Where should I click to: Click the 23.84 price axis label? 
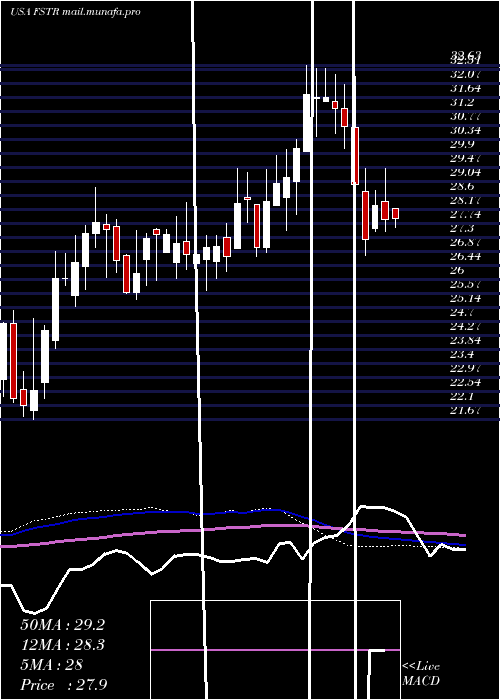465,340
